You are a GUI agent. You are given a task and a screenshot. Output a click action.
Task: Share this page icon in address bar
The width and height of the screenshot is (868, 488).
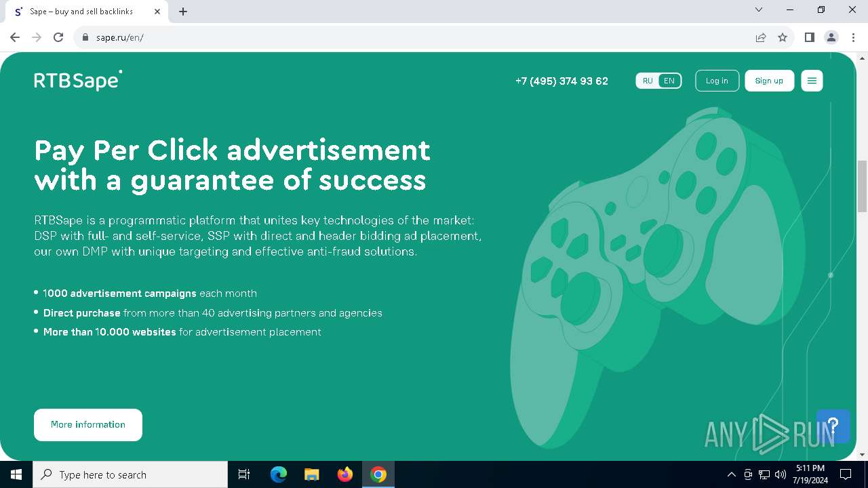[761, 37]
